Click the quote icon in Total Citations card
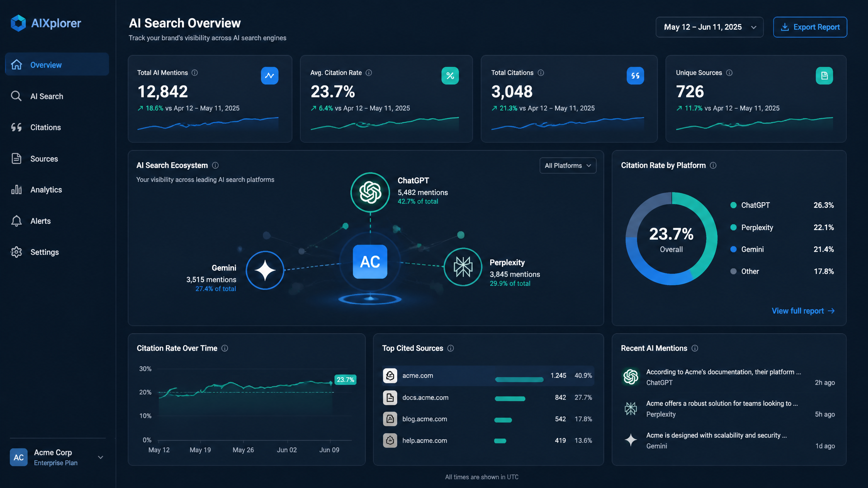 (x=635, y=76)
